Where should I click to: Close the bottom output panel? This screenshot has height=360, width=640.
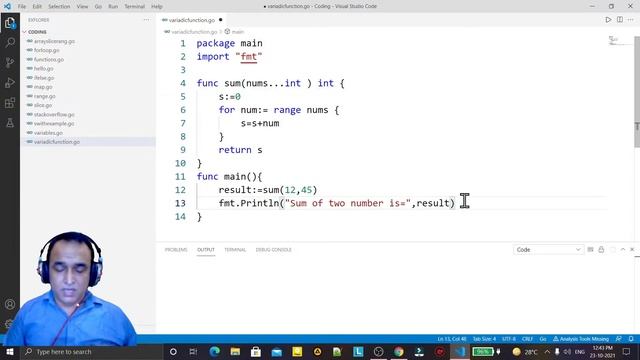(x=632, y=249)
